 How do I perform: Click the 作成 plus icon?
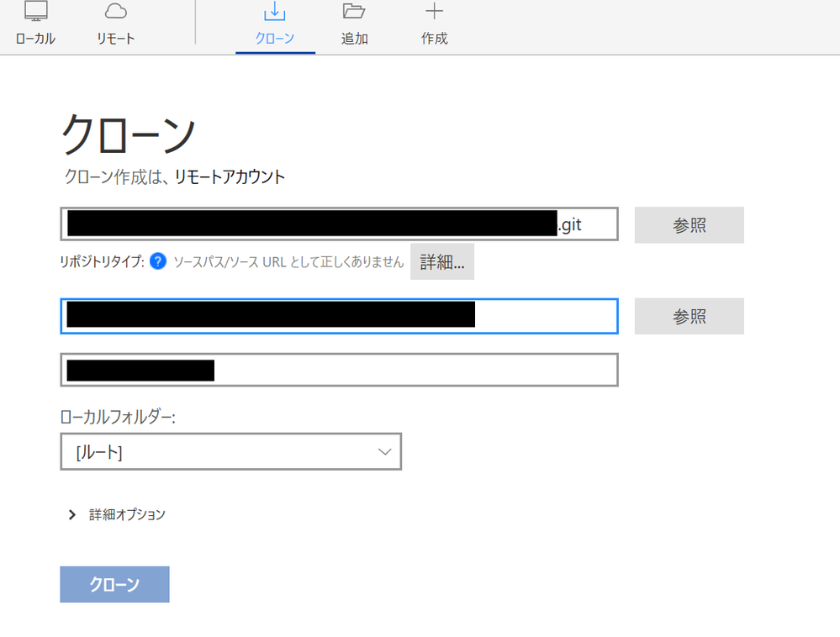pos(433,12)
